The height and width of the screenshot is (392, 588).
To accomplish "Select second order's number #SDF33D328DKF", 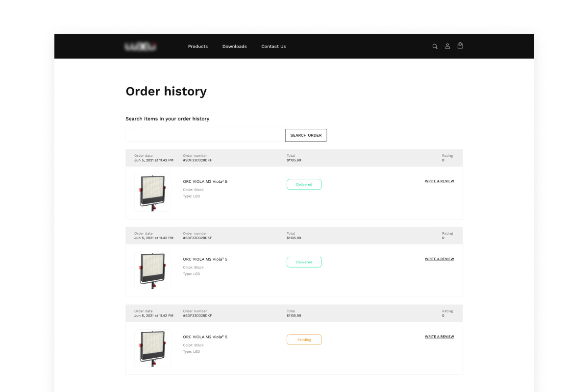I will pyautogui.click(x=197, y=238).
